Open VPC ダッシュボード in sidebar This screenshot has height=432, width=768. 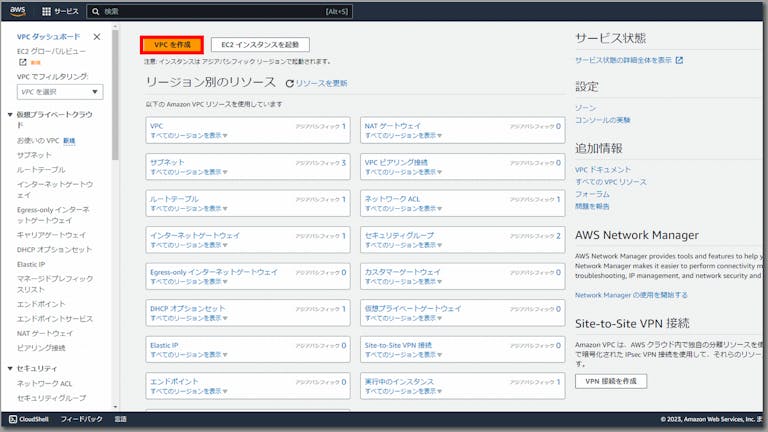point(48,37)
